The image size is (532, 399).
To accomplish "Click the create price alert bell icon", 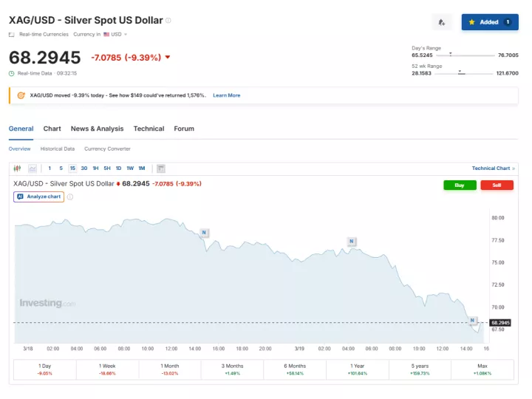I will point(441,22).
